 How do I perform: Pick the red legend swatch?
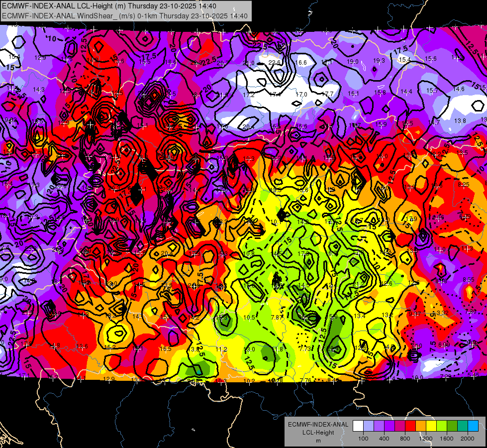410,426
